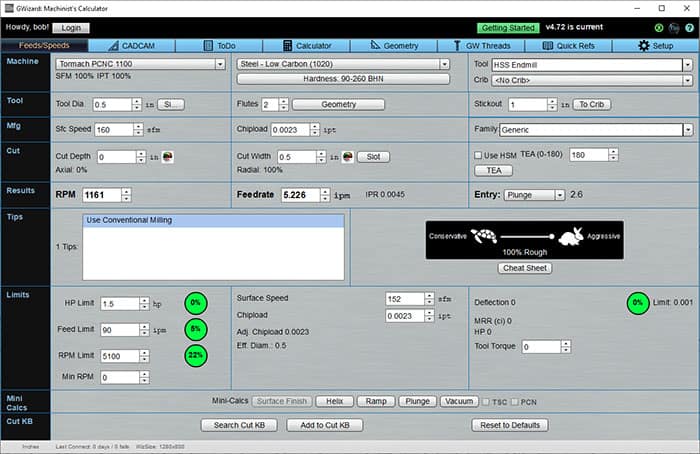Click the Cut Depth optimizer icon
The image size is (700, 454).
tap(167, 157)
